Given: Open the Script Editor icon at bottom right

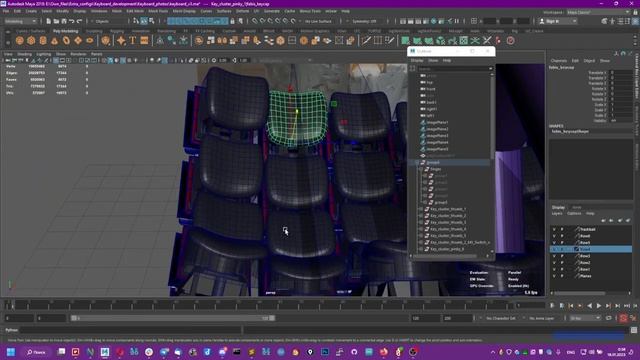Looking at the screenshot, I should 634,330.
